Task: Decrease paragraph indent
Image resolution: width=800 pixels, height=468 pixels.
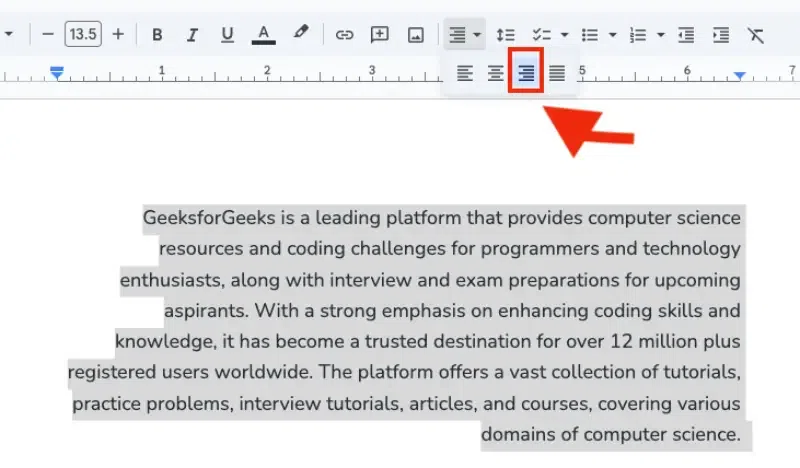Action: [686, 35]
